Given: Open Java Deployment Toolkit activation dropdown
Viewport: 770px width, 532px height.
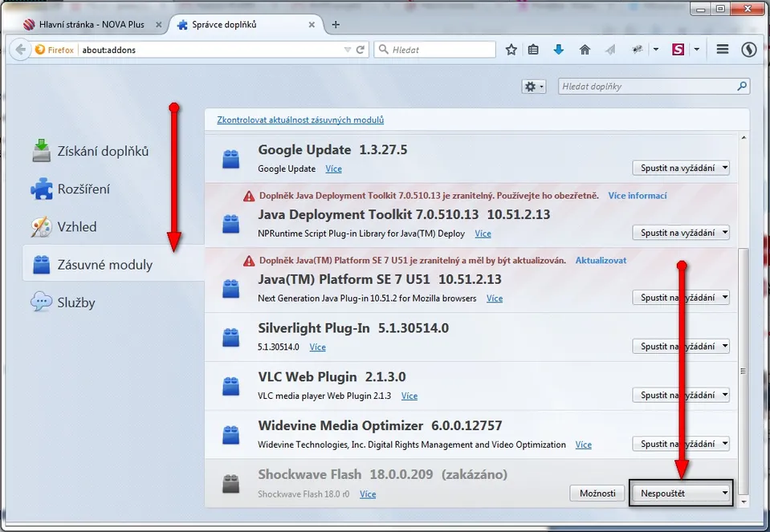Looking at the screenshot, I should pos(681,233).
